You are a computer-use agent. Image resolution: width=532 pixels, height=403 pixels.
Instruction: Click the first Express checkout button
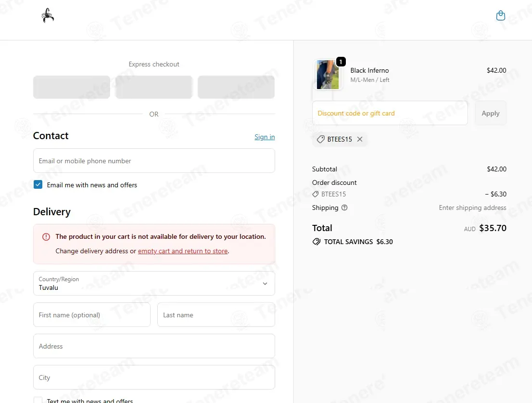(x=72, y=87)
